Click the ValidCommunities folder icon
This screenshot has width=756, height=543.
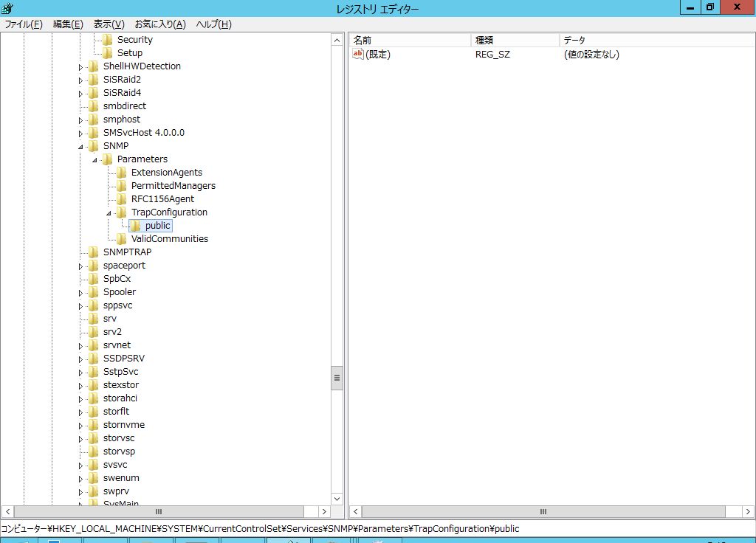122,238
